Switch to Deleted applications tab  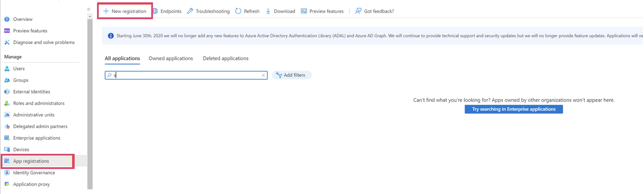click(x=226, y=59)
